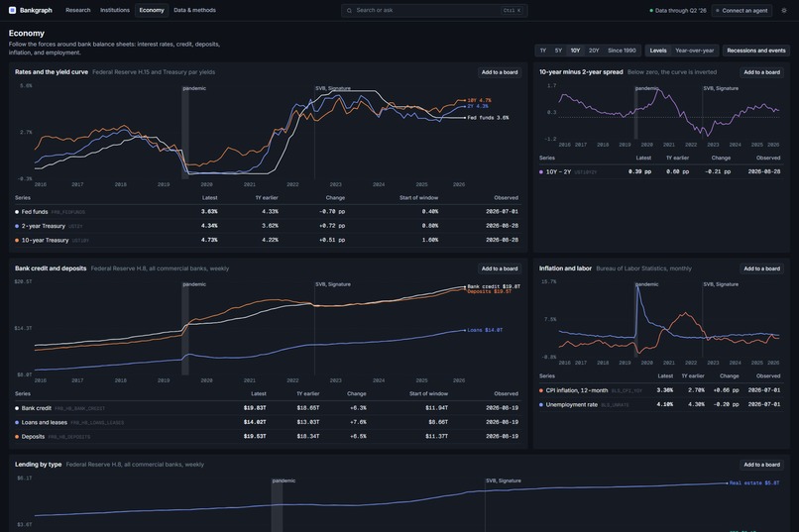This screenshot has width=799, height=532.
Task: Switch view to Year-over-year
Action: (x=694, y=51)
